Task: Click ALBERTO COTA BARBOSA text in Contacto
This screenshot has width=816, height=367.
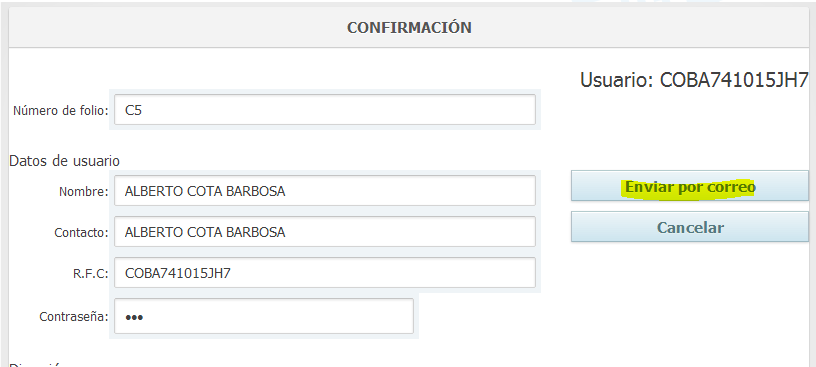Action: click(x=205, y=232)
